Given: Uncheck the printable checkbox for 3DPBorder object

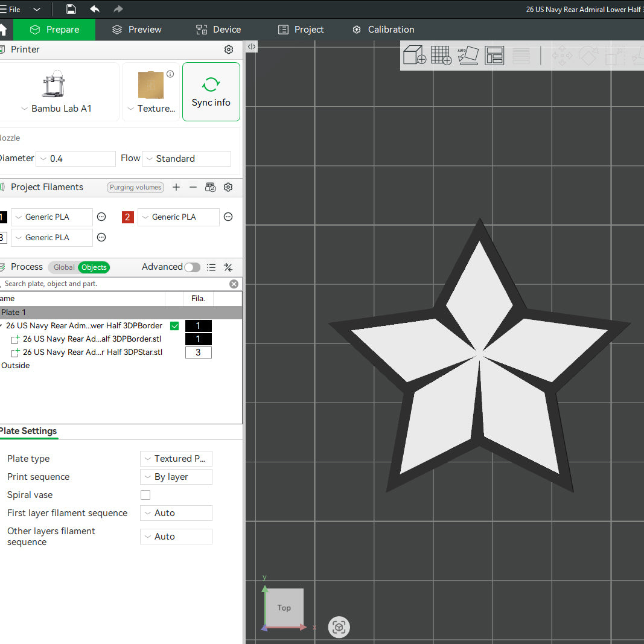Looking at the screenshot, I should 174,326.
